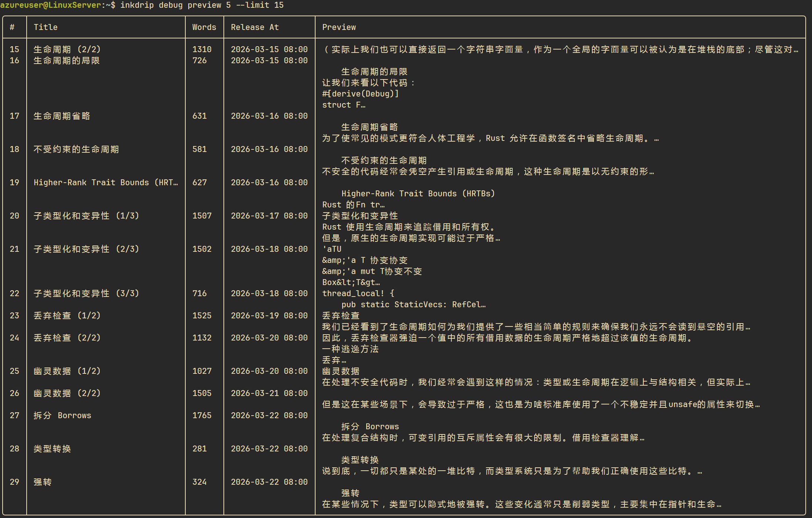Screen dimensions: 812x518
Task: Click the 'Words' column header
Action: pos(204,27)
